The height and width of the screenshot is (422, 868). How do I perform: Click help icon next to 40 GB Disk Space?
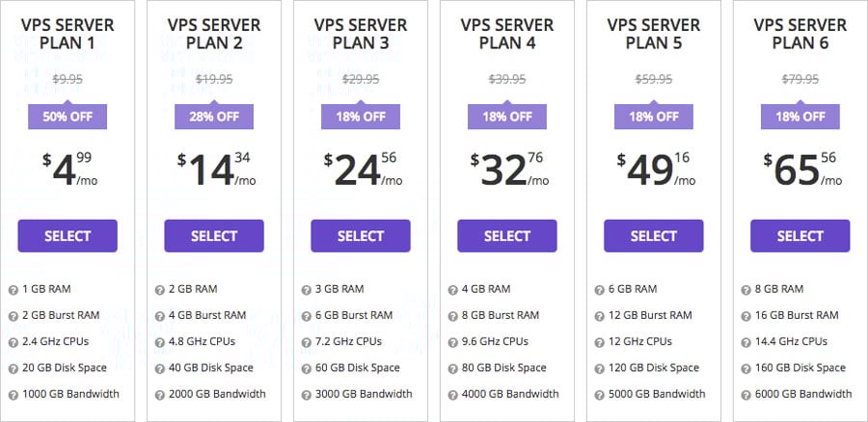(160, 369)
